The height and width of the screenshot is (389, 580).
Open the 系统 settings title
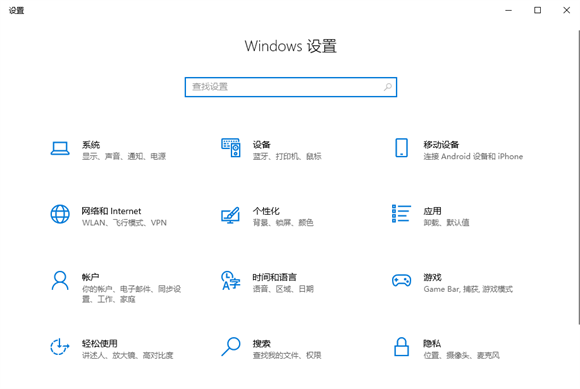91,144
